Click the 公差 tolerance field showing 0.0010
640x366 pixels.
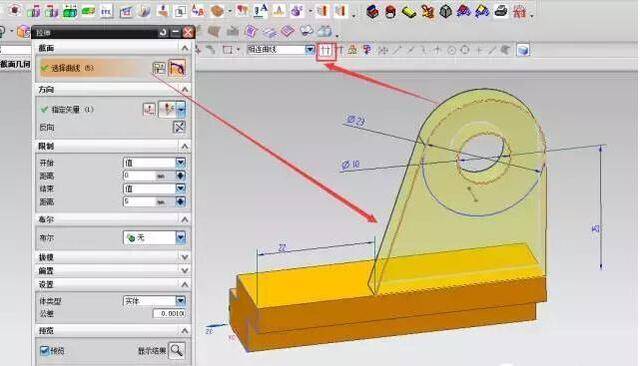169,313
